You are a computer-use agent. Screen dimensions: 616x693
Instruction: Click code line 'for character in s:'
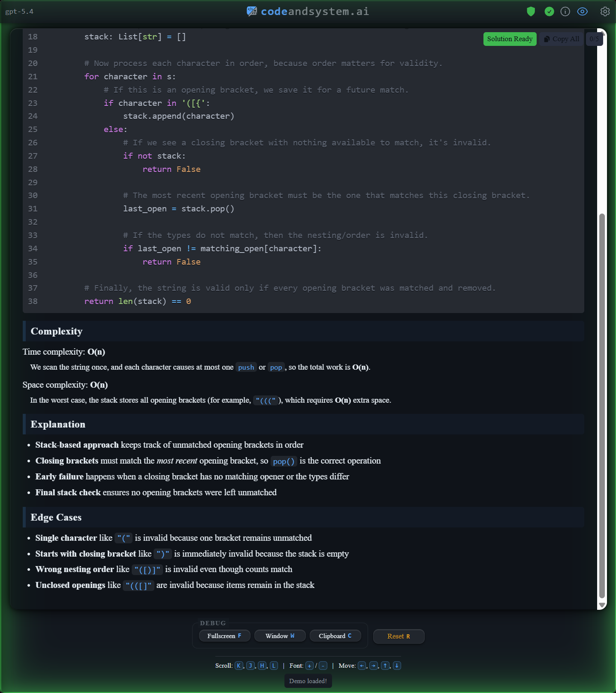point(130,77)
